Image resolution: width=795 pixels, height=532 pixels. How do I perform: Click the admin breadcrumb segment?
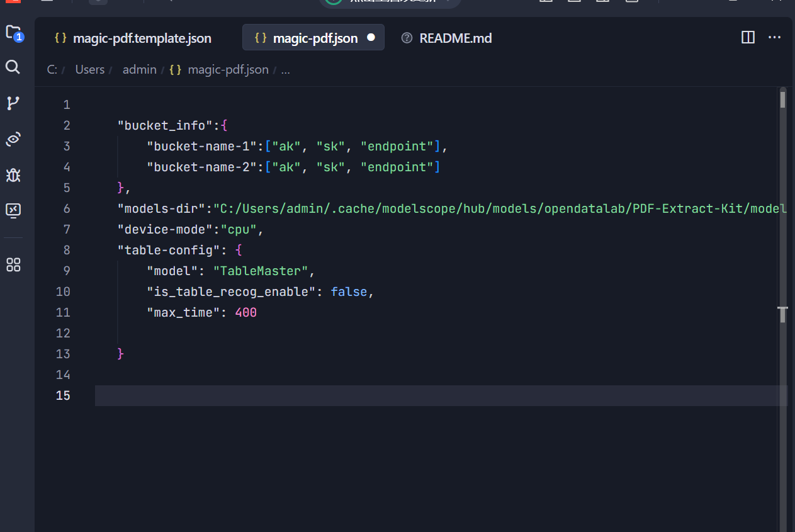coord(139,69)
